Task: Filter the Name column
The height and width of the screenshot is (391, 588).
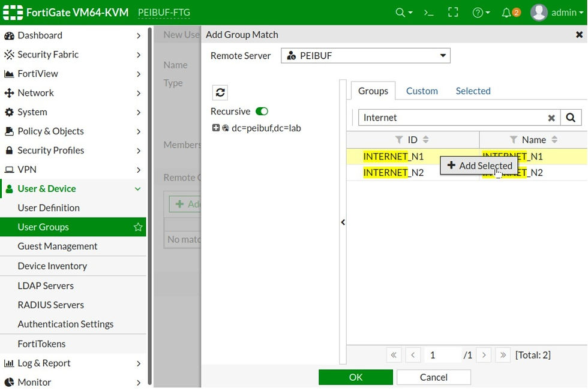Action: point(514,140)
